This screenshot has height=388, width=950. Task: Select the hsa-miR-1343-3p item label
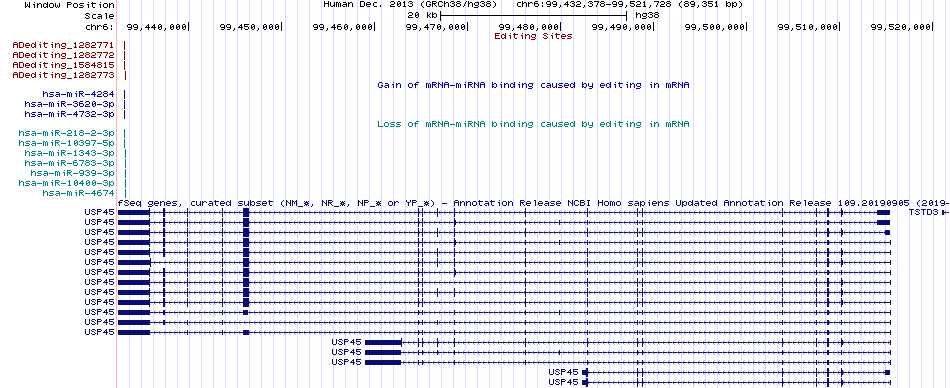tap(70, 153)
